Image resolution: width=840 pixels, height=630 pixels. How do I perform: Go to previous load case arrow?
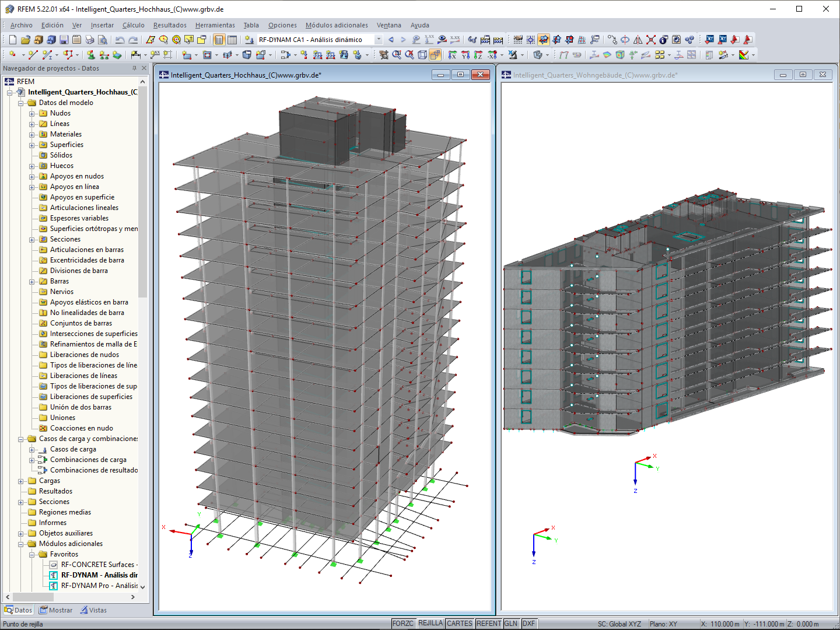[391, 40]
